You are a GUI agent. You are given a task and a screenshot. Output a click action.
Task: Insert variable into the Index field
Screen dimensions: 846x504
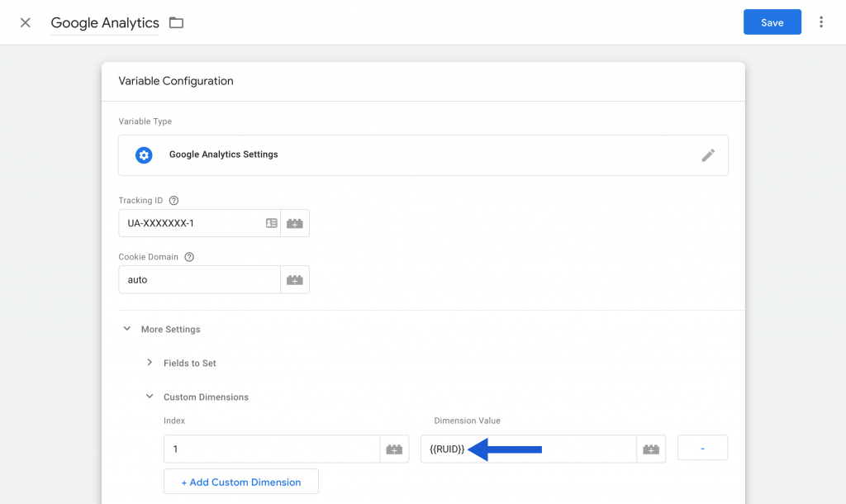(x=394, y=449)
